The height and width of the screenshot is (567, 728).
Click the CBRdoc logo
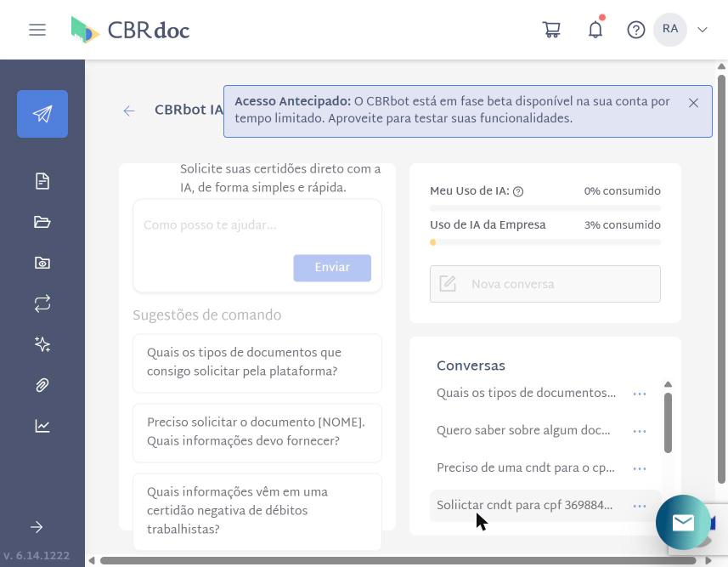[x=130, y=30]
